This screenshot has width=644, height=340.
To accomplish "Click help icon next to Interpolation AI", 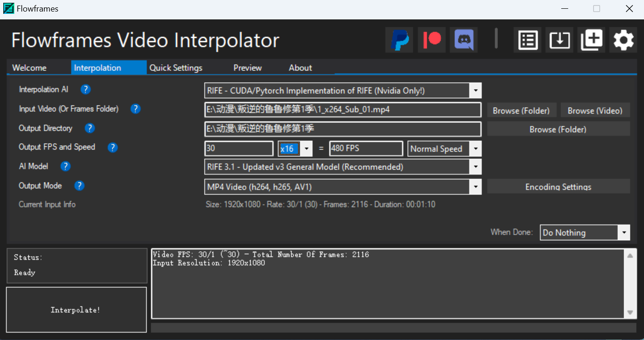I will point(86,90).
